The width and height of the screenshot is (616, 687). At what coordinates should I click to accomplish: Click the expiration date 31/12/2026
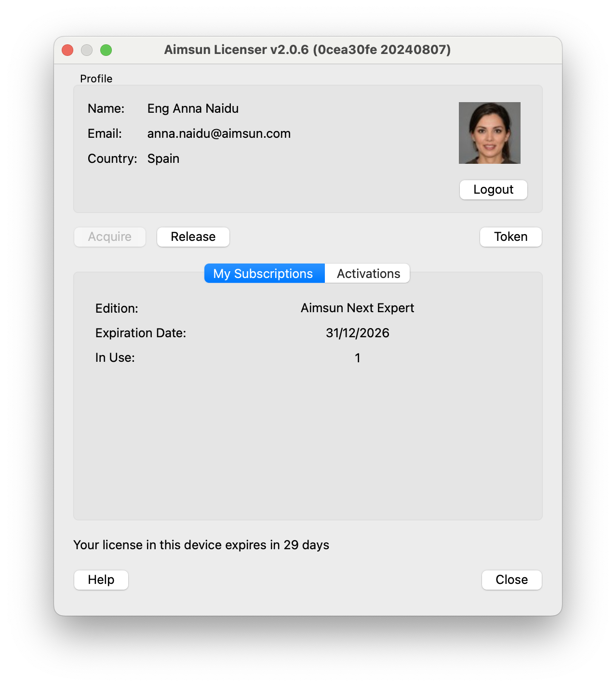pyautogui.click(x=358, y=333)
